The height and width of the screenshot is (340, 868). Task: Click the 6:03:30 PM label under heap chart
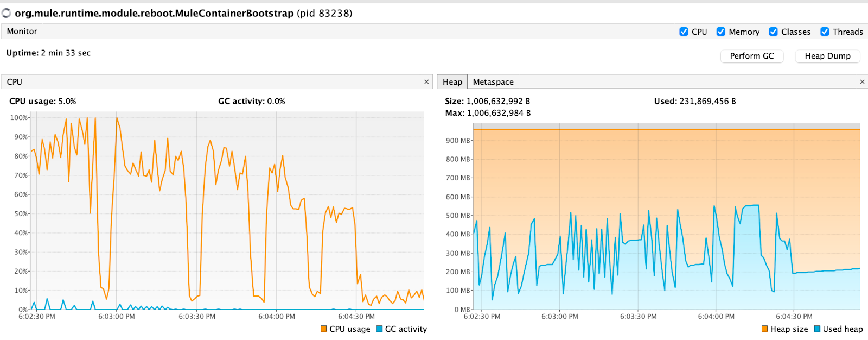[x=639, y=317]
